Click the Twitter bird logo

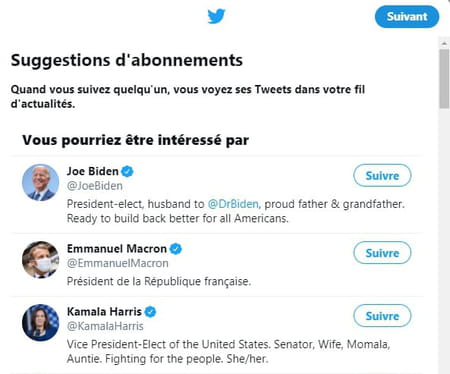(216, 16)
